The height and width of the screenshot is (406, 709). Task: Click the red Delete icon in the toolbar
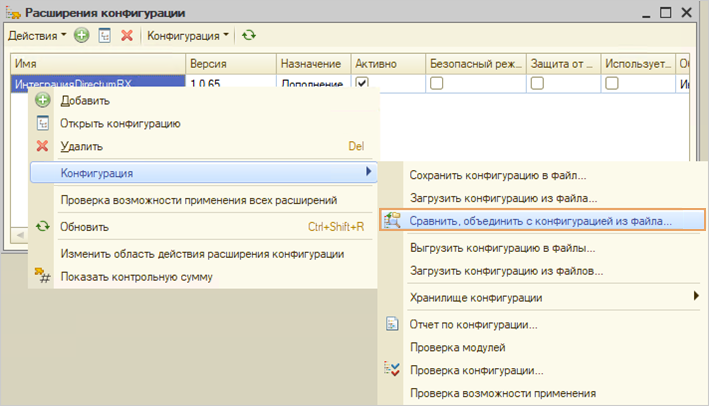coord(127,35)
